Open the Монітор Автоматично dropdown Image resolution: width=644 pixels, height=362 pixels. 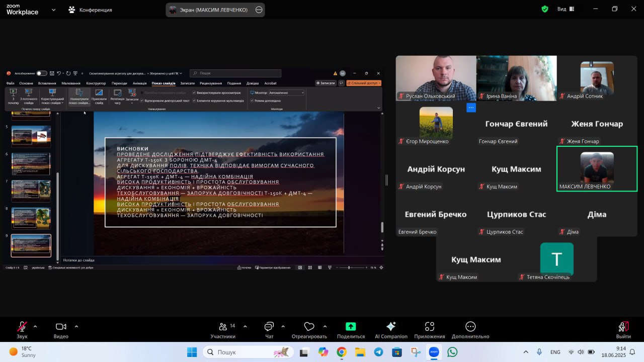point(286,93)
